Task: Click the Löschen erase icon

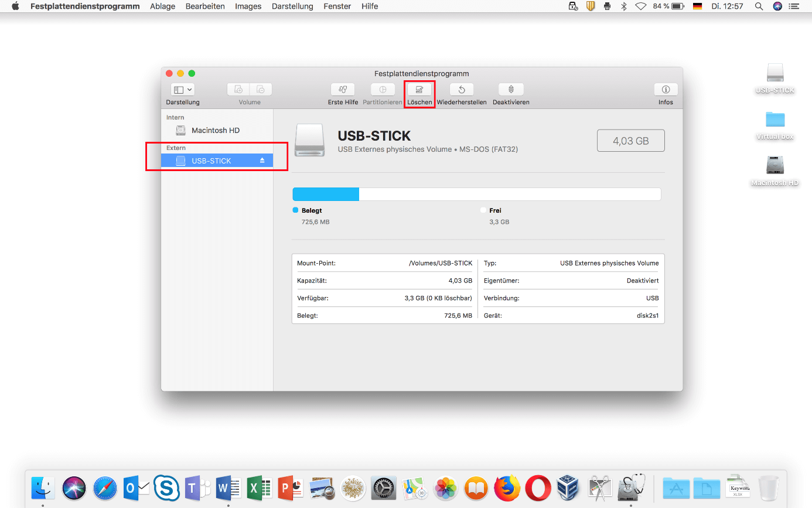Action: (419, 90)
